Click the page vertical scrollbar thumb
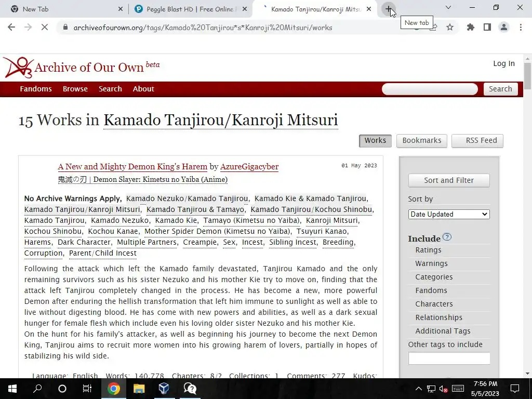 pos(528,76)
